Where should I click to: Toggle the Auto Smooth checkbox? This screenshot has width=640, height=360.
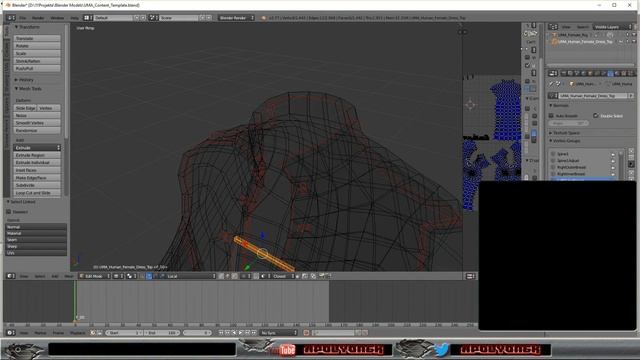[551, 116]
